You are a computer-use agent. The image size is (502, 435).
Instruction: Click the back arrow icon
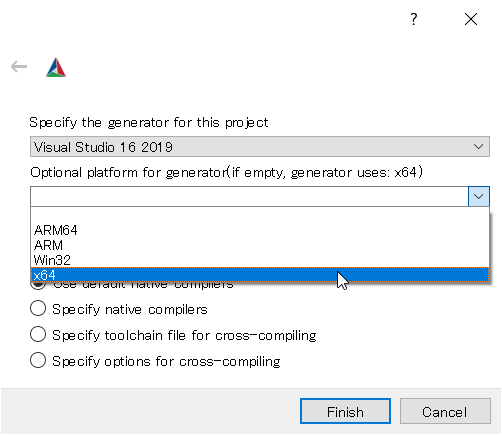tap(19, 67)
